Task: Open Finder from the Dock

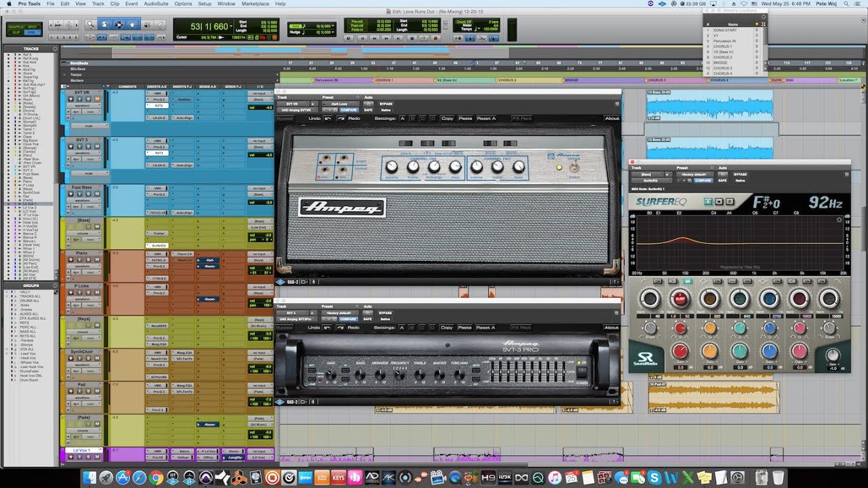Action: click(x=90, y=478)
